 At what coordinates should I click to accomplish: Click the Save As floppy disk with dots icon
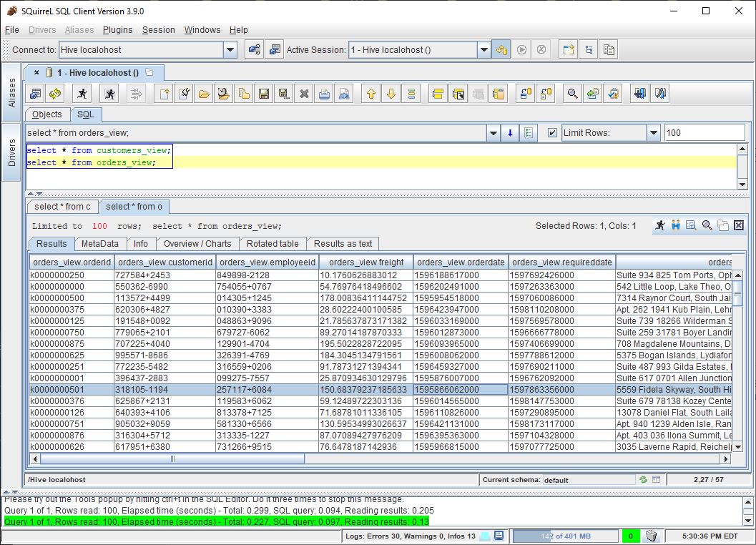(x=284, y=94)
